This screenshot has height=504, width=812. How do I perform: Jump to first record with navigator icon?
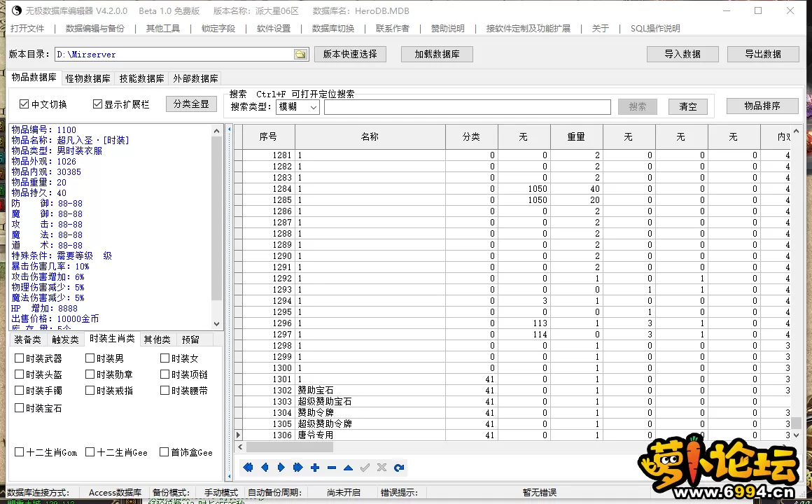(x=248, y=468)
